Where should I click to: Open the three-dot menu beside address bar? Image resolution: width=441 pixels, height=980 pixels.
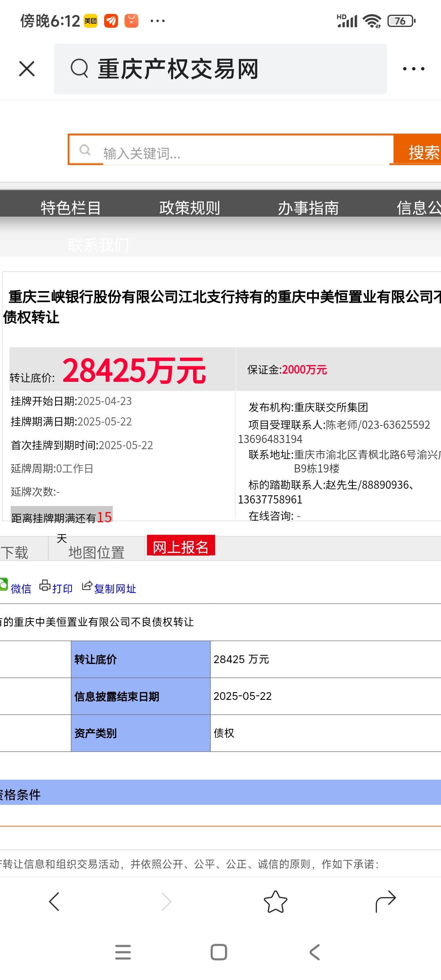point(414,69)
